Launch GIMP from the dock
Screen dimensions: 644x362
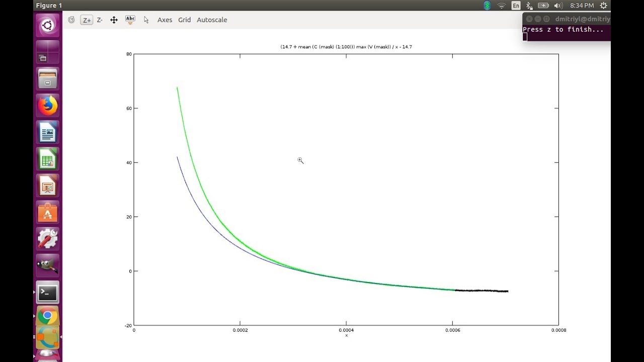(48, 265)
